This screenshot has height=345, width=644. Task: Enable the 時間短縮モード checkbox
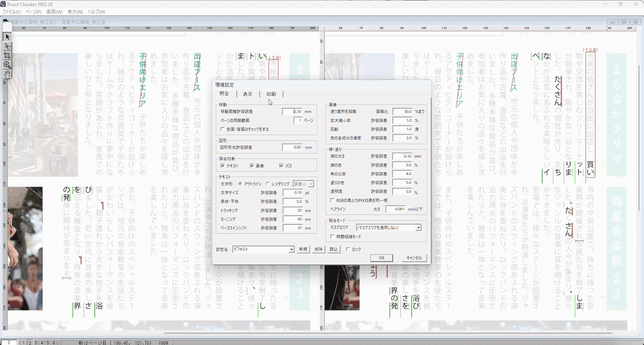click(x=333, y=237)
